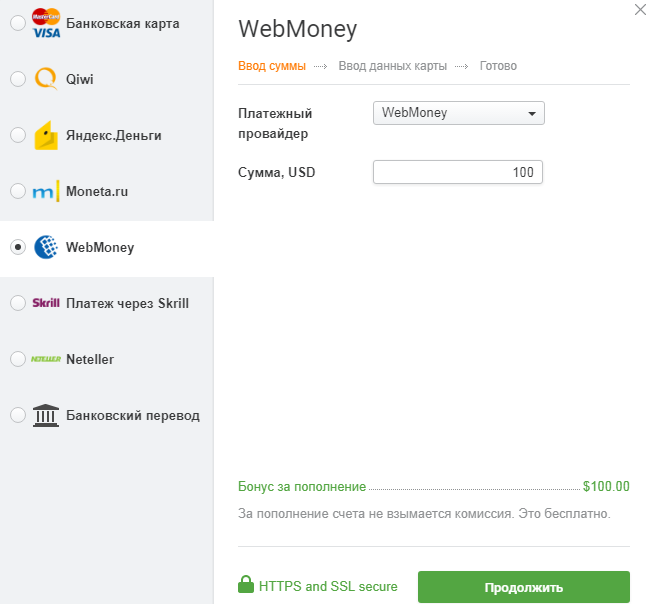This screenshot has width=651, height=604.
Task: Select the Банковский перевод radio button
Action: pos(18,415)
